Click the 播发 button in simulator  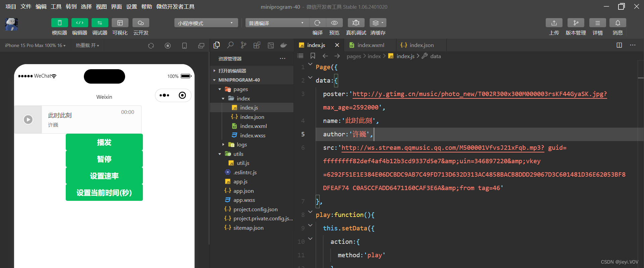(104, 142)
